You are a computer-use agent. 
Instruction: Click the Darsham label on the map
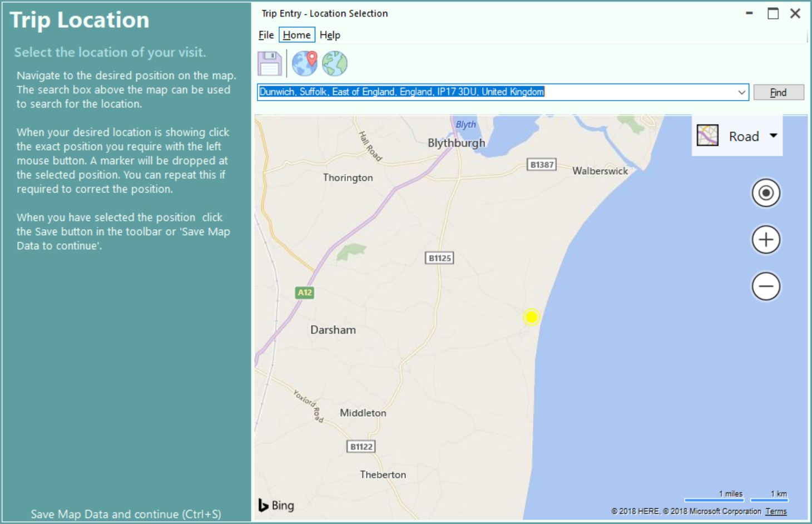click(x=333, y=330)
